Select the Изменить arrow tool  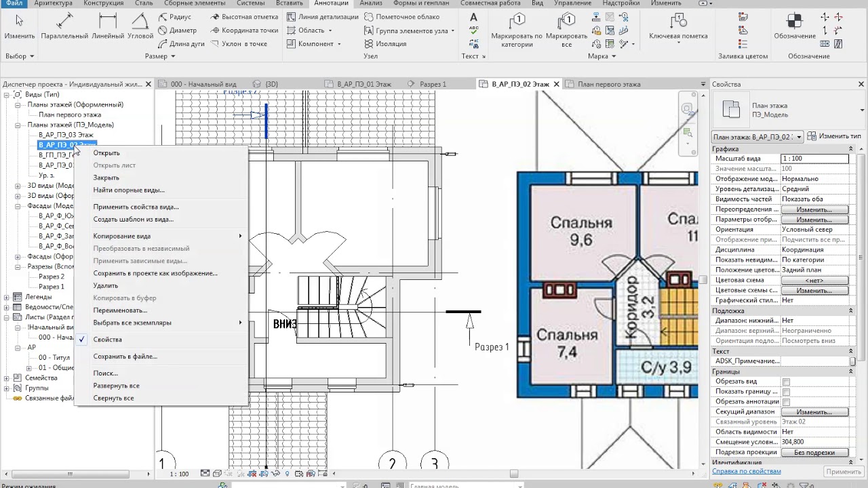(x=19, y=26)
